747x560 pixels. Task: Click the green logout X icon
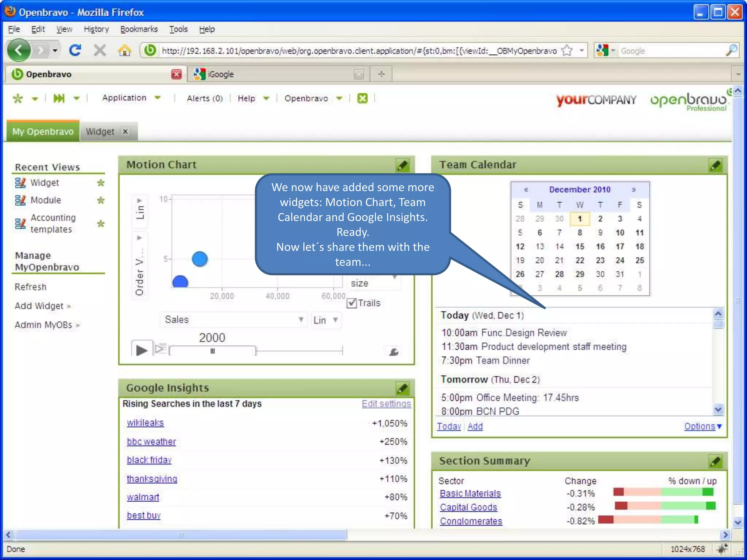tap(362, 98)
